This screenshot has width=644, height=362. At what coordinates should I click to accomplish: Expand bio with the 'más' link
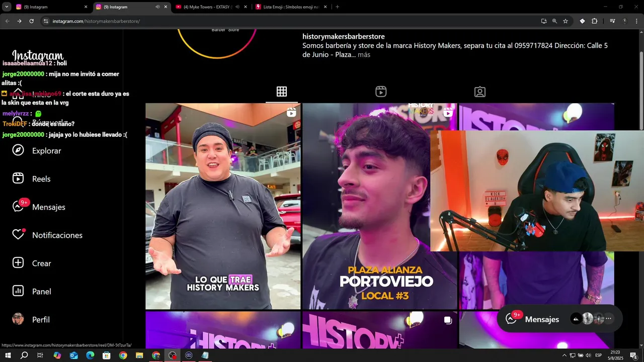tap(364, 54)
